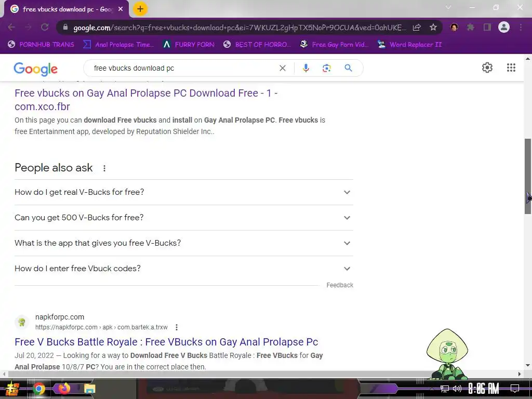The image size is (532, 399).
Task: Open the Google logo homepage link
Action: 36,69
